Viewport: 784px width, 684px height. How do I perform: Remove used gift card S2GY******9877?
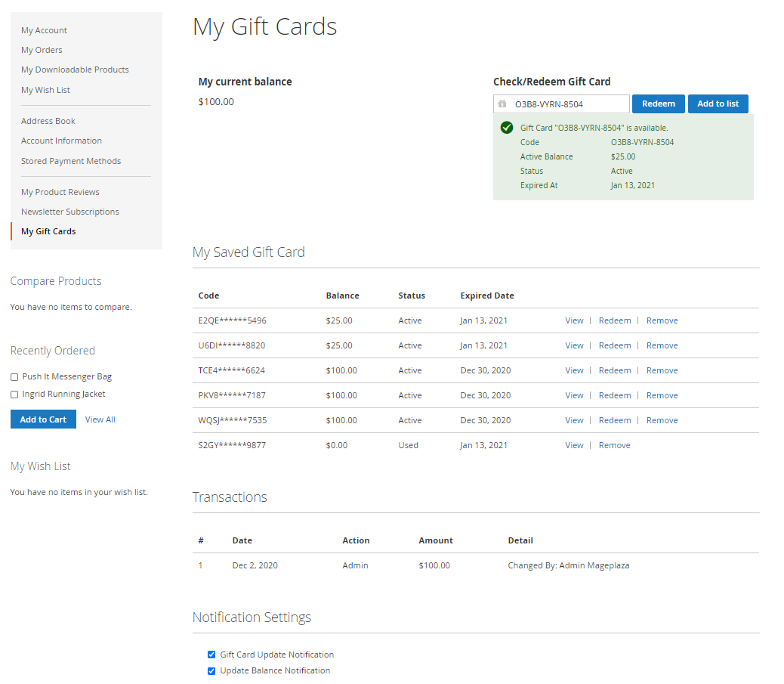click(x=614, y=445)
